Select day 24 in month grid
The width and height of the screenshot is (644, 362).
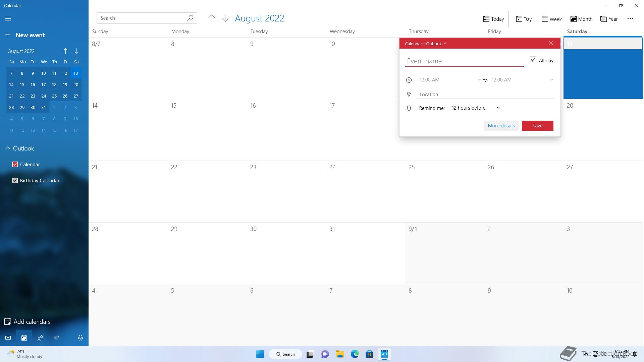click(366, 191)
